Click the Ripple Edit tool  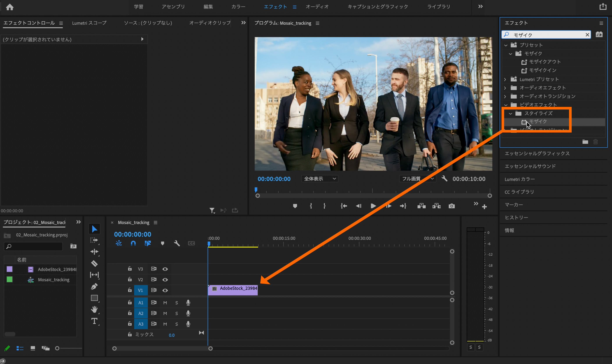pyautogui.click(x=94, y=252)
